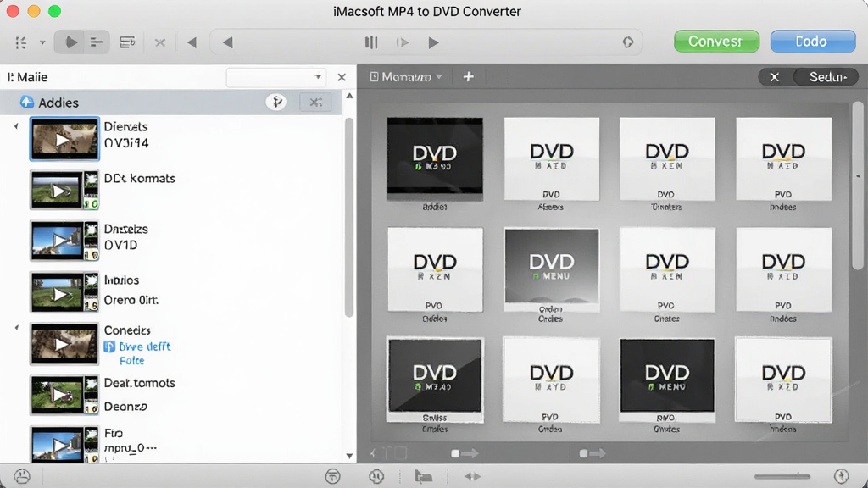Click the plus button to add template
Screen dimensions: 868x488
468,77
